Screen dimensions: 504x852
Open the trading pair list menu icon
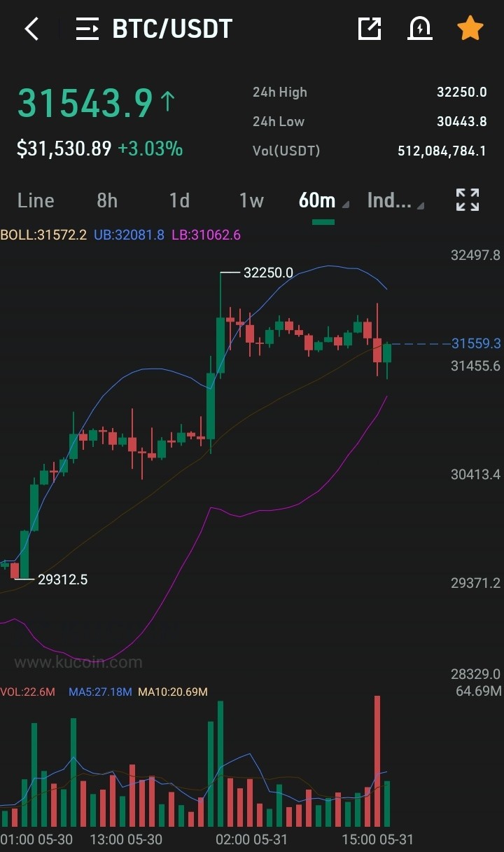pos(87,29)
